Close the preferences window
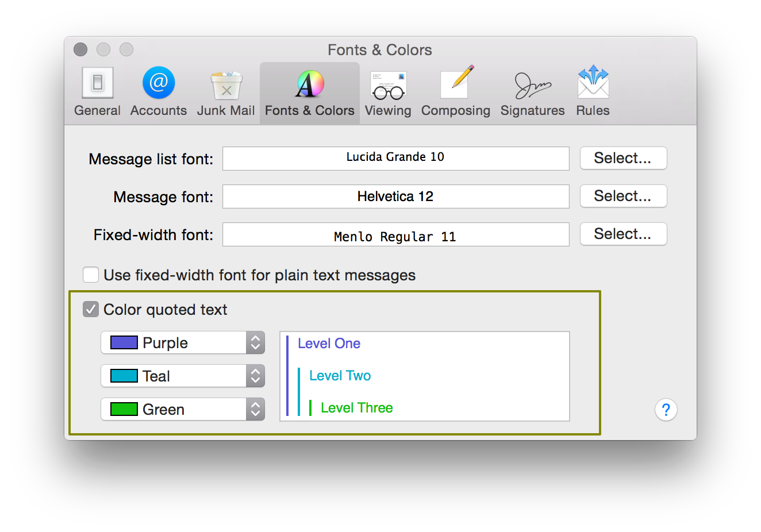761x532 pixels. [x=80, y=49]
